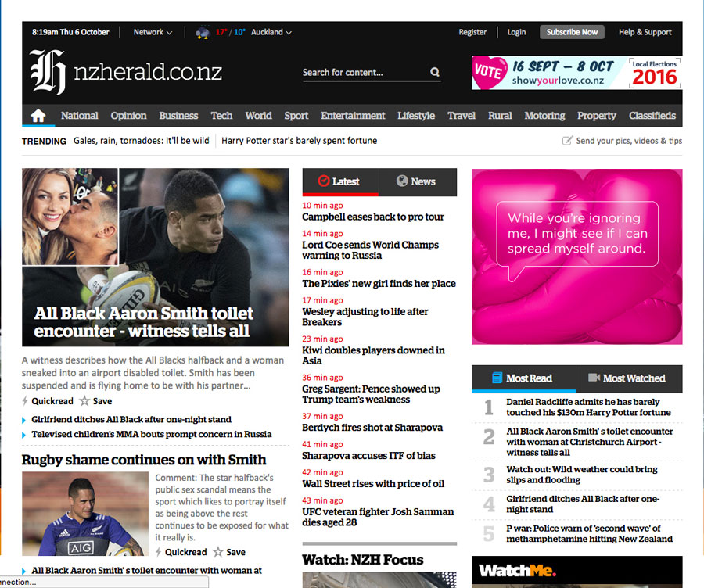
Task: Click the search magnifier icon
Action: 435,72
